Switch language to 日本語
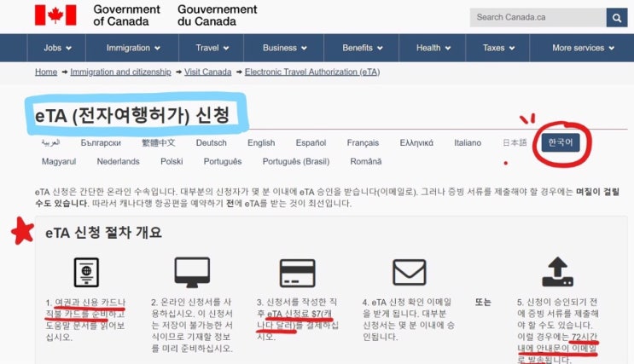The image size is (634, 364). 515,142
